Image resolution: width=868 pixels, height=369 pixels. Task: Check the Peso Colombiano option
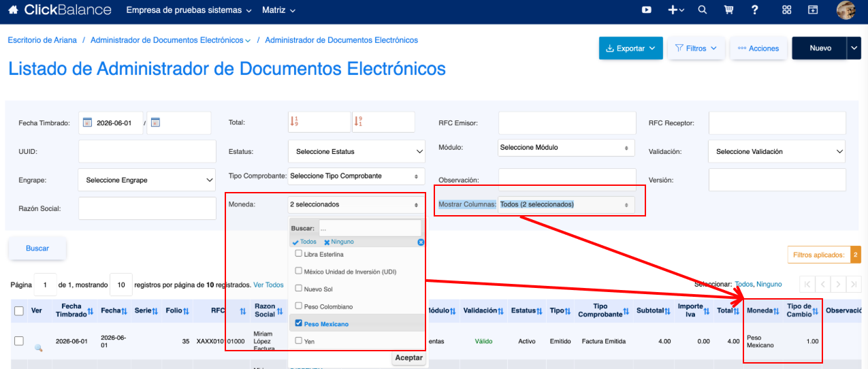point(298,306)
